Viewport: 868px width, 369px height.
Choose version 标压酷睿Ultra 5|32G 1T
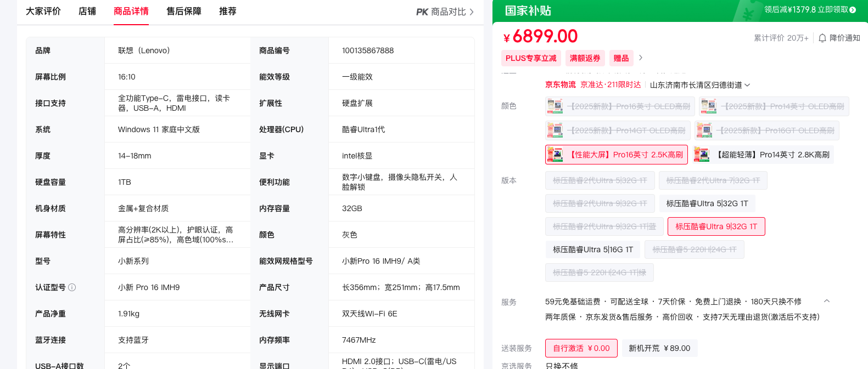707,203
